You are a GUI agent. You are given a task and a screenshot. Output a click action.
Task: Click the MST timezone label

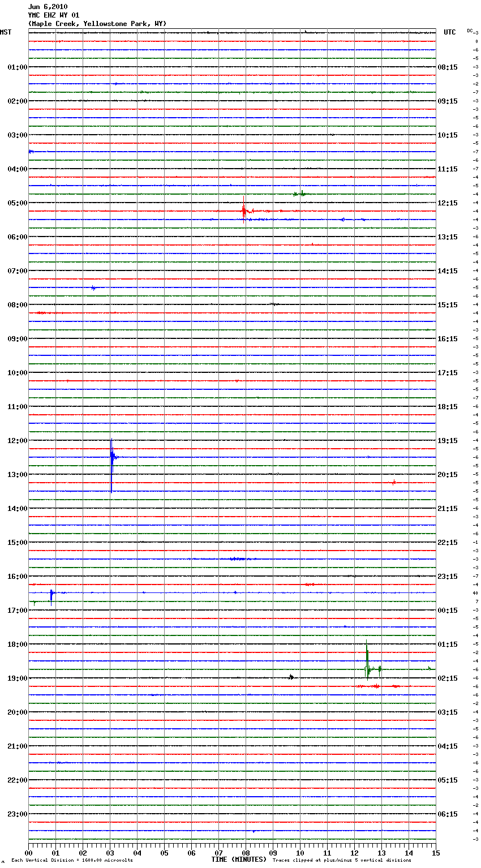click(x=6, y=32)
